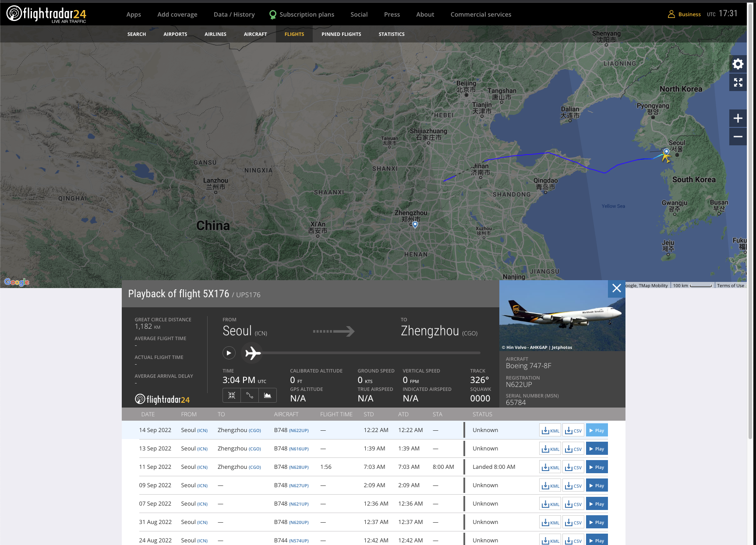
Task: Open registration N628UP link
Action: 299,468
